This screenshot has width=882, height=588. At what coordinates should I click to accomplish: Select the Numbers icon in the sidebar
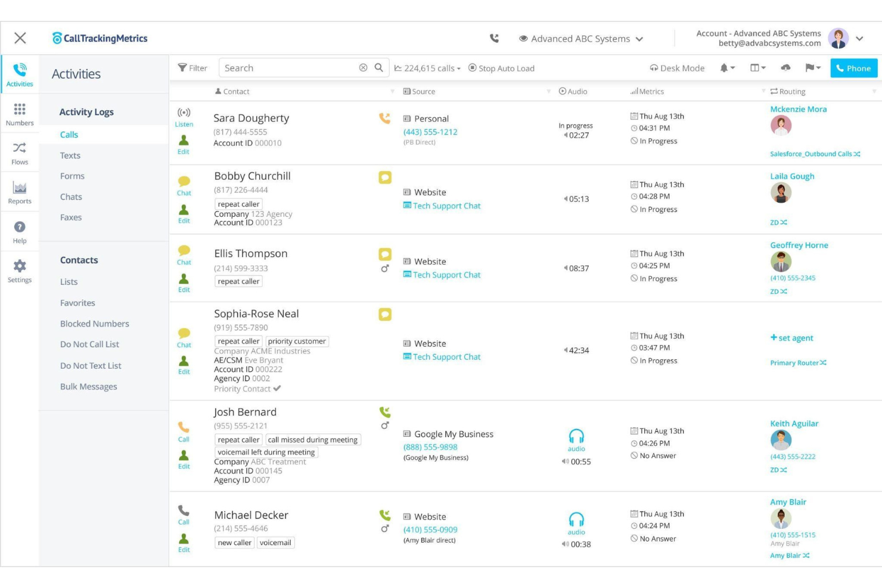pos(20,113)
